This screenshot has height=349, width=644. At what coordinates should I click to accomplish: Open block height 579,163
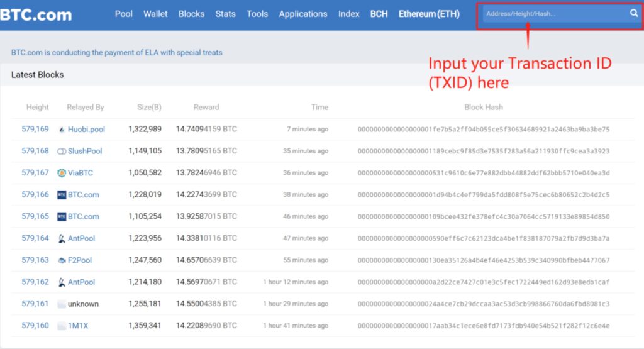[x=35, y=260]
